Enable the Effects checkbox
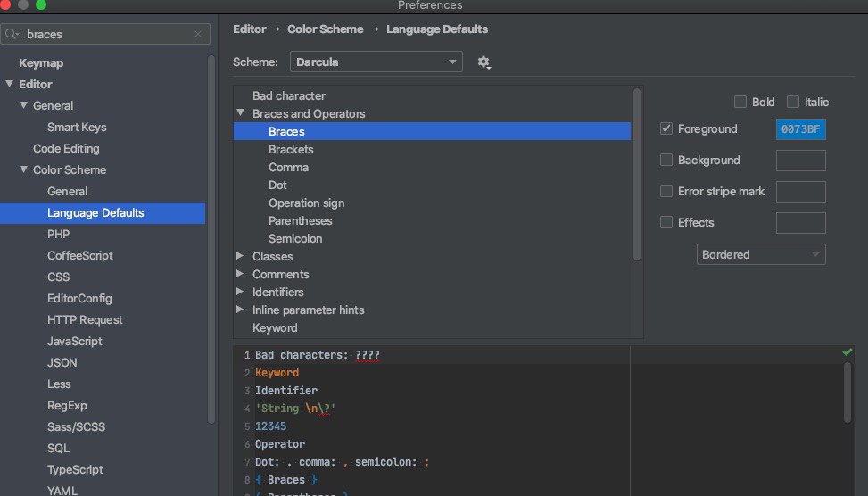Image resolution: width=868 pixels, height=496 pixels. pyautogui.click(x=665, y=223)
